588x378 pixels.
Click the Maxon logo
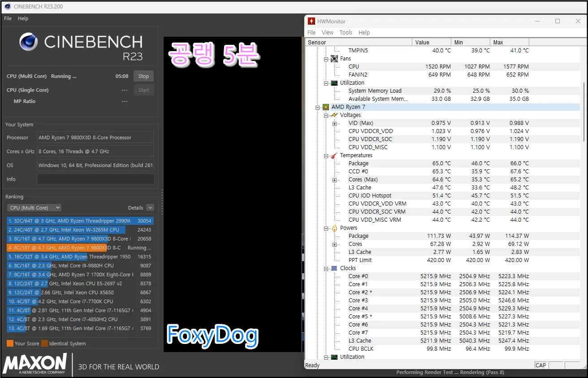[x=35, y=363]
